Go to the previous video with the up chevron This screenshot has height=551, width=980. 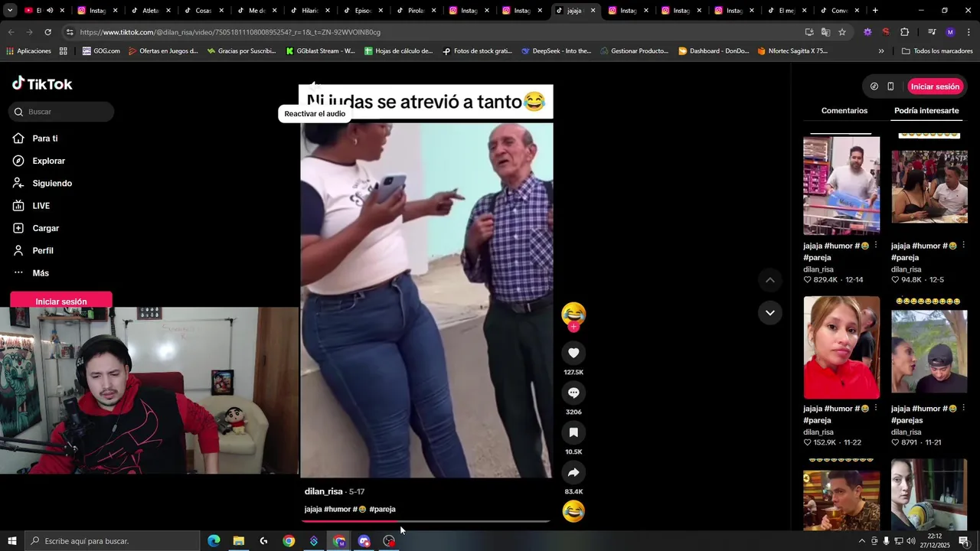click(770, 280)
